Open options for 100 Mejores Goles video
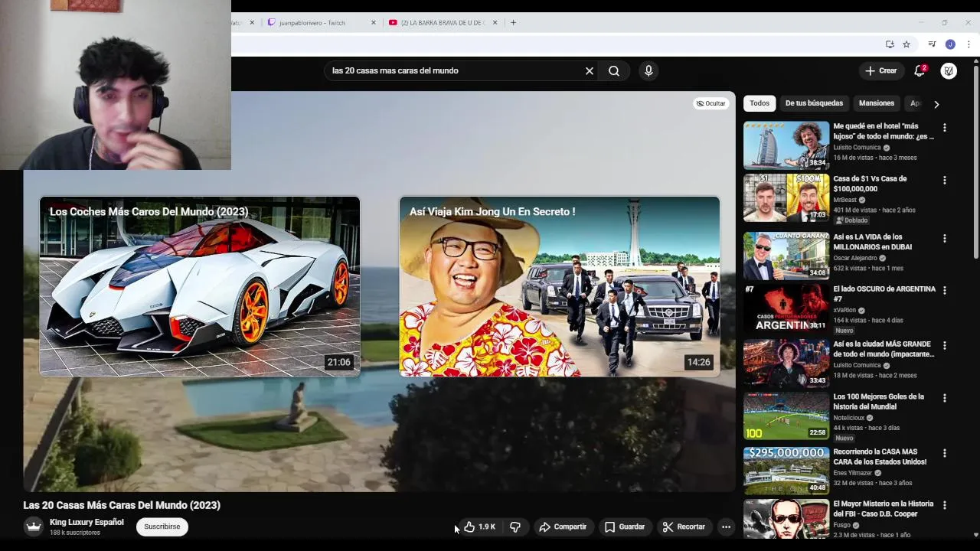 [945, 398]
